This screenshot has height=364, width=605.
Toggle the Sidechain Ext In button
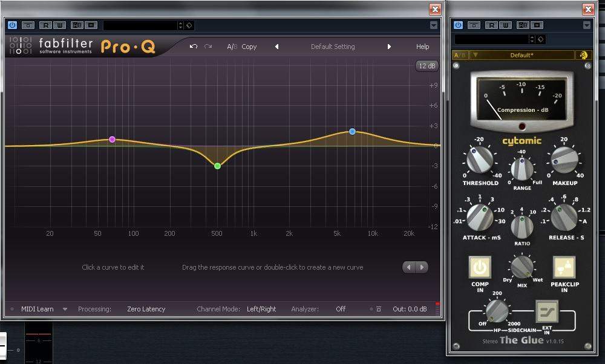pyautogui.click(x=547, y=311)
